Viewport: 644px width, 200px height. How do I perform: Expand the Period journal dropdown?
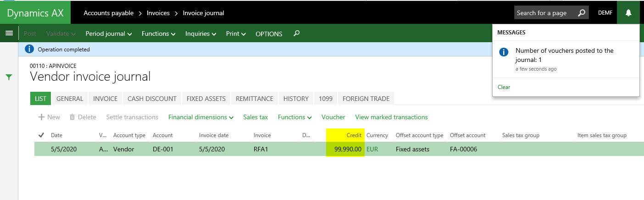[x=109, y=34]
